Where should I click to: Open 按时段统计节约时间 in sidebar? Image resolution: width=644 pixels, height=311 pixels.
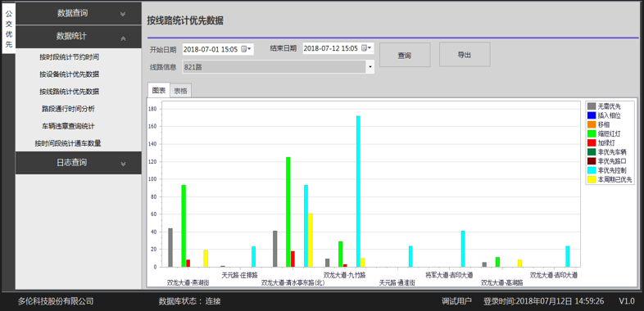pyautogui.click(x=69, y=57)
